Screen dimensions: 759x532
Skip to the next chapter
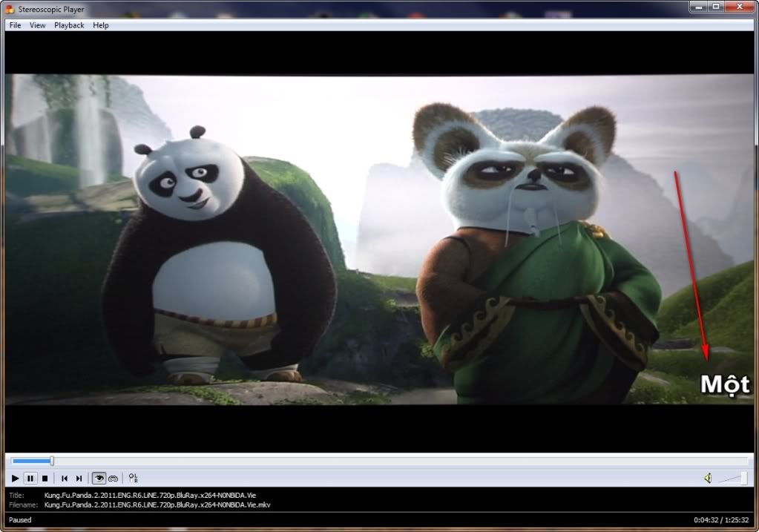click(x=79, y=479)
